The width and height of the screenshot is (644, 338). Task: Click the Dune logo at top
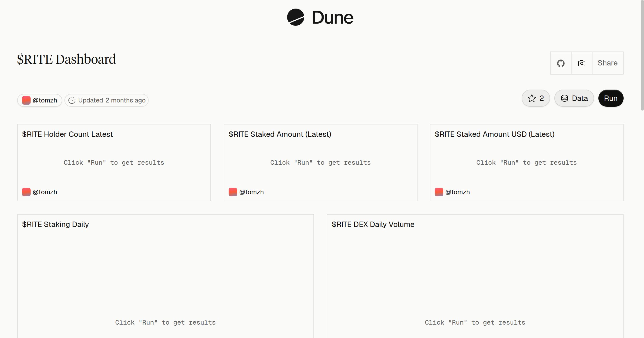point(320,17)
